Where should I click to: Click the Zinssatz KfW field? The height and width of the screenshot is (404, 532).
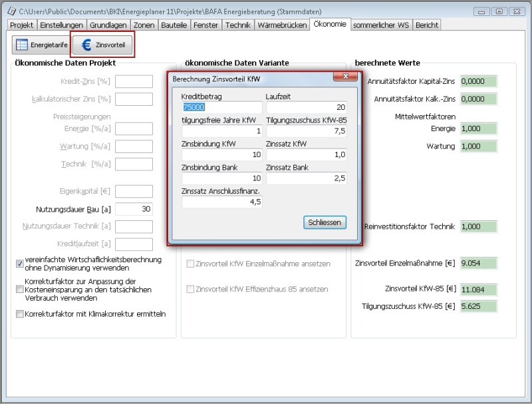click(307, 155)
